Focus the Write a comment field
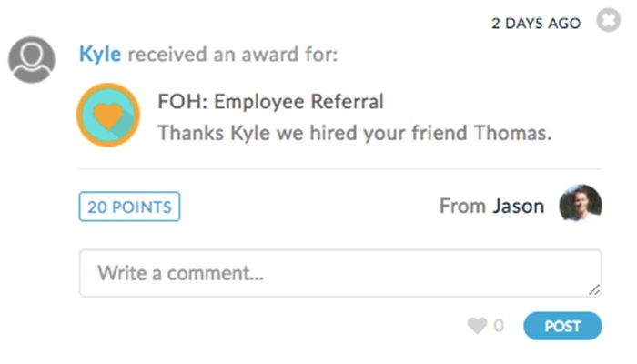 click(x=339, y=273)
